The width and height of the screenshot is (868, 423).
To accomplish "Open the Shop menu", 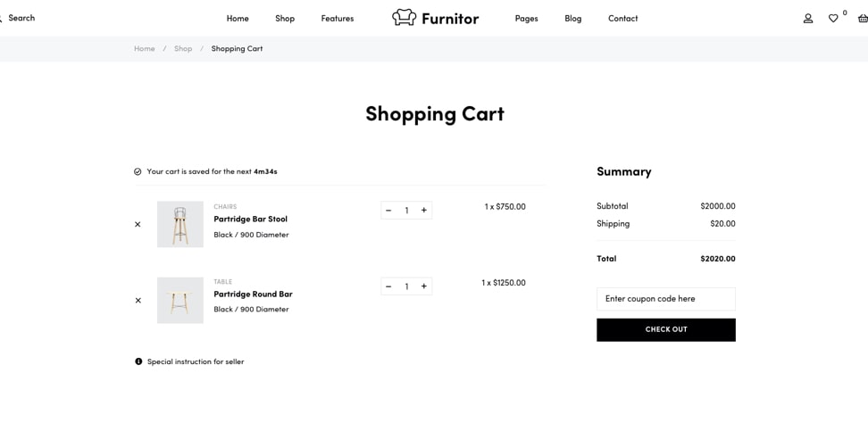I will click(x=285, y=18).
